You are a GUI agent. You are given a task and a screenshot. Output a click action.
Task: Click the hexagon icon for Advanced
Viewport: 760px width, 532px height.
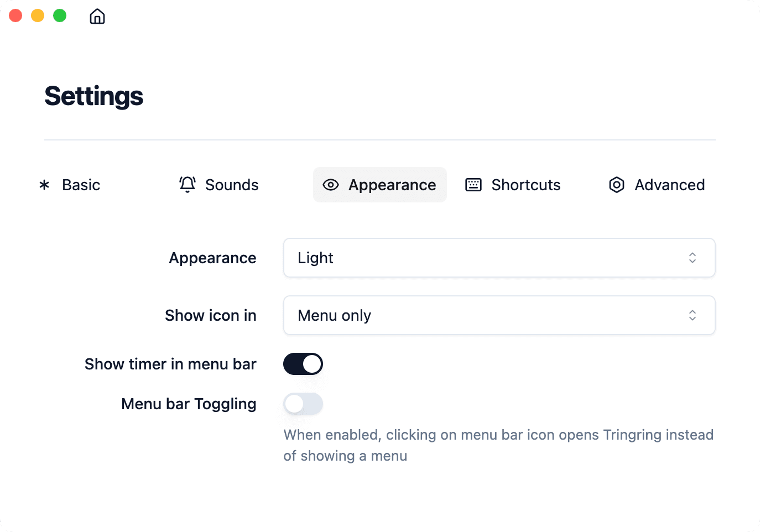point(617,185)
